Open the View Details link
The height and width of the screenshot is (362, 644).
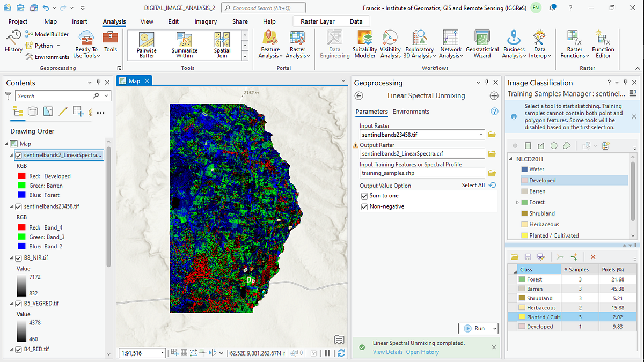click(x=387, y=352)
